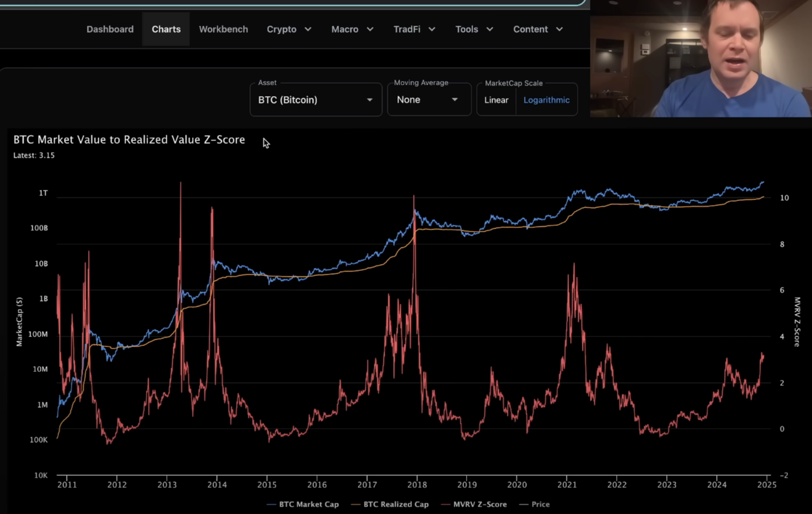Select the Logarithmic scale option
The image size is (812, 514).
[546, 100]
